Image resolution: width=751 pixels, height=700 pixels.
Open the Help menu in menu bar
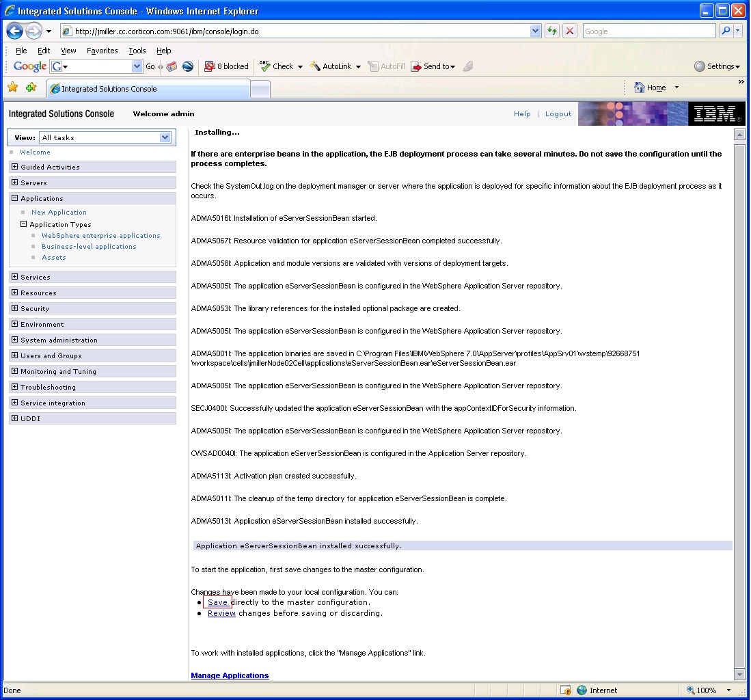(163, 51)
